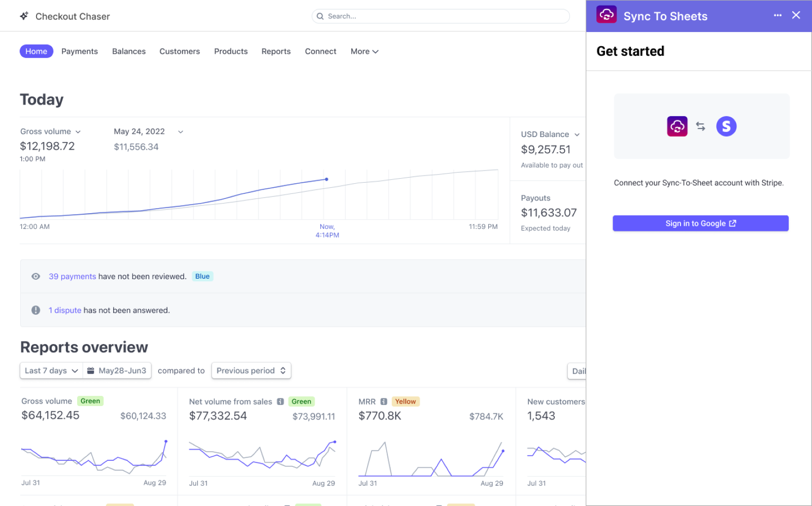
Task: Open the Products tab
Action: coord(231,51)
